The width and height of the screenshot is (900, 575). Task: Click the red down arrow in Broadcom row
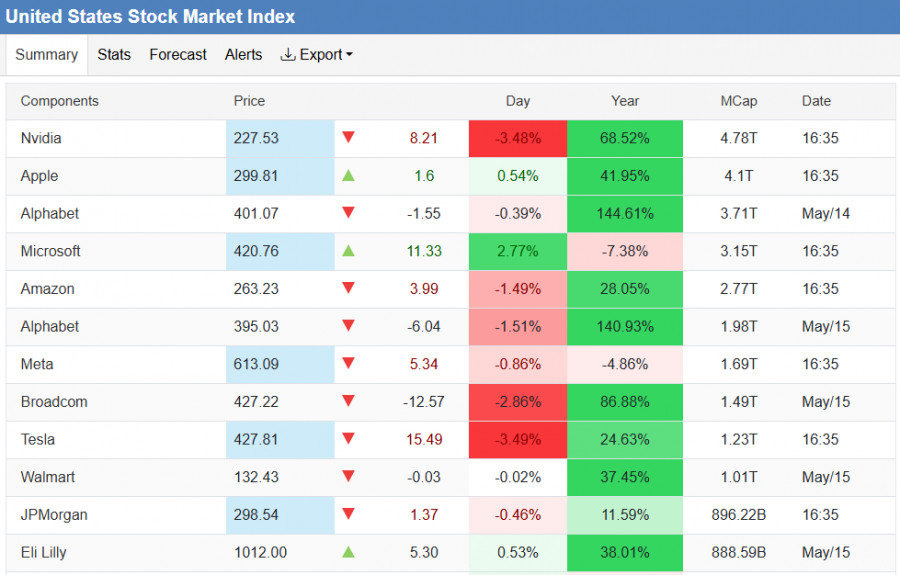pyautogui.click(x=348, y=401)
